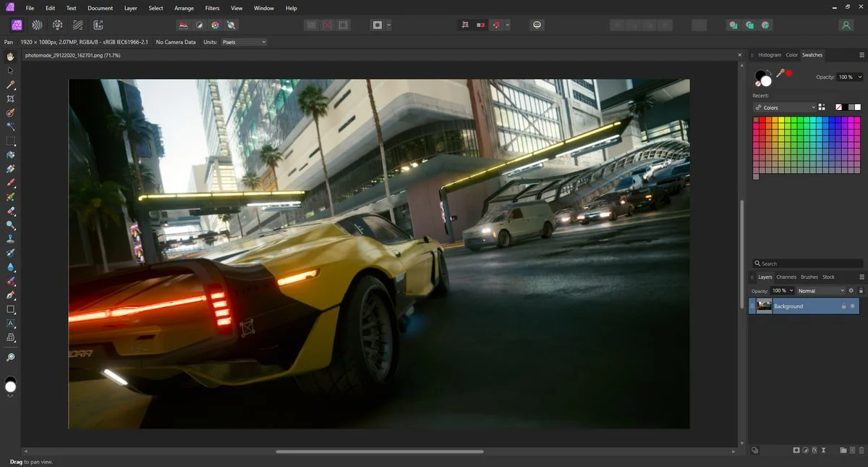Select the Flood Select tool
Screen dimensions: 868x467
[x=10, y=127]
